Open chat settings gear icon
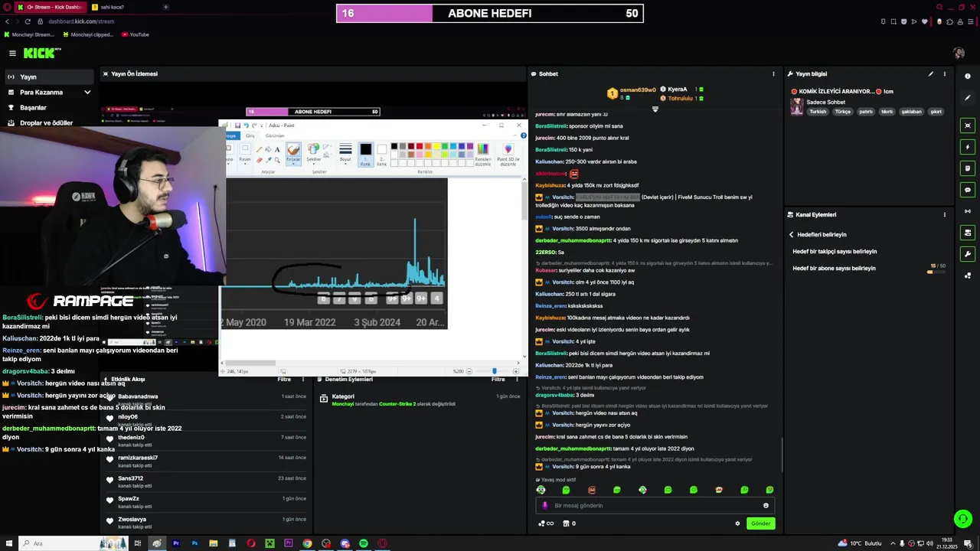This screenshot has width=980, height=551. [x=737, y=523]
